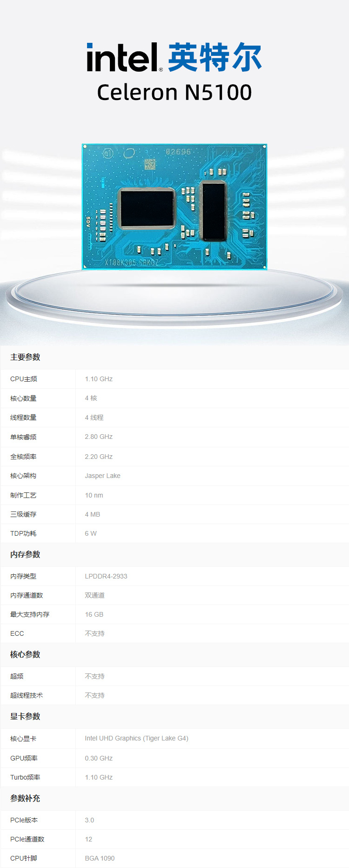Select the 1.10 GHz CPU主频 value

(x=99, y=379)
